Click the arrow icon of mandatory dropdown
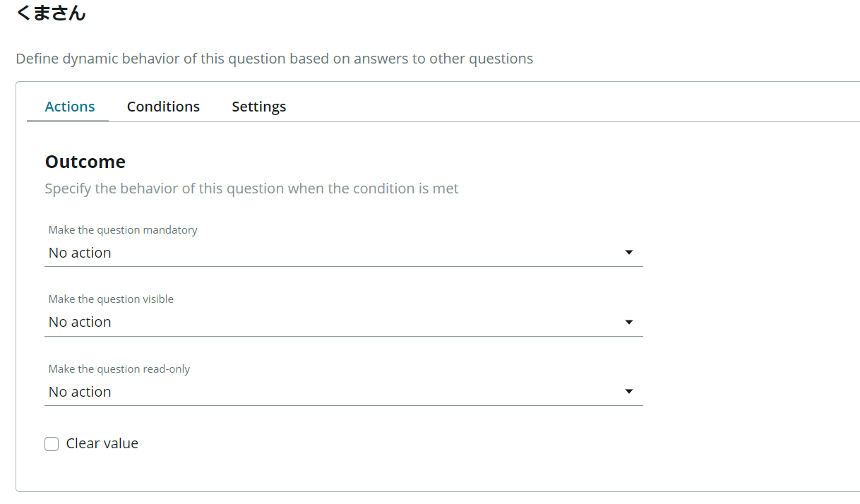This screenshot has height=504, width=860. tap(629, 253)
